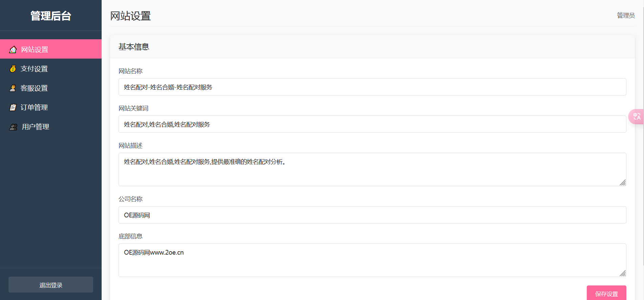Click the customer service person icon
The image size is (644, 300).
(x=13, y=88)
